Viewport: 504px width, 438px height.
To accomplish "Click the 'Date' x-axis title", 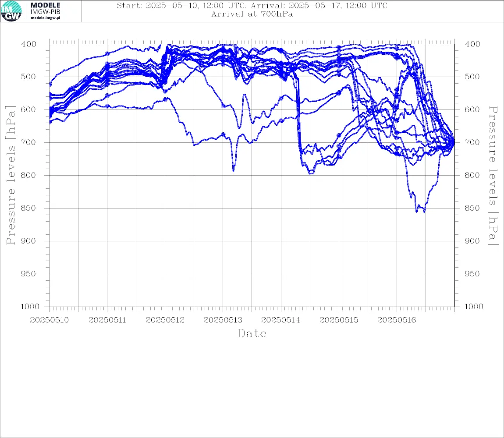I will click(252, 334).
